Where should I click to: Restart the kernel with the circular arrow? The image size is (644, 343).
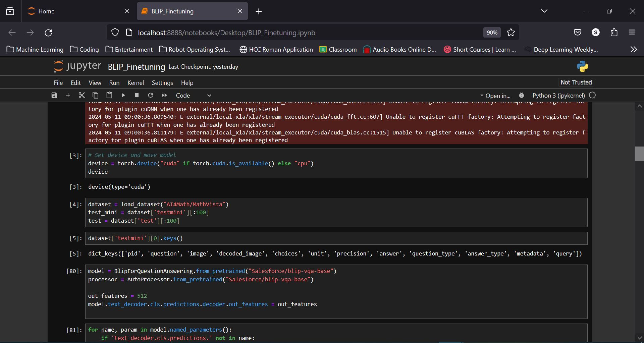pyautogui.click(x=151, y=95)
